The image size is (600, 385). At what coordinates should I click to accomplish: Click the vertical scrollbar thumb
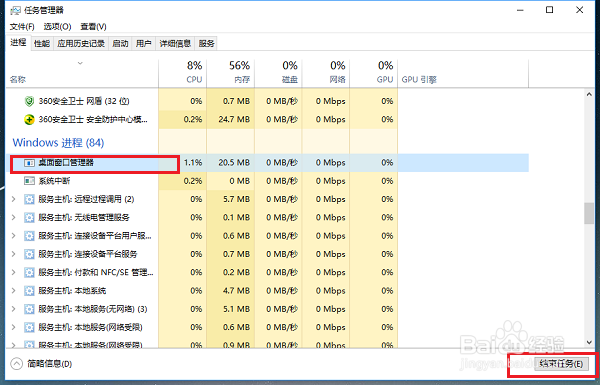pos(589,214)
